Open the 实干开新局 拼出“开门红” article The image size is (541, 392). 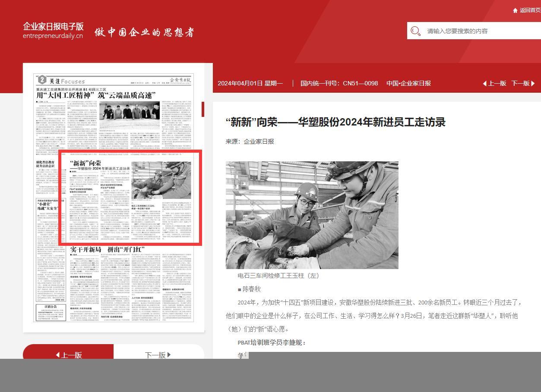107,250
